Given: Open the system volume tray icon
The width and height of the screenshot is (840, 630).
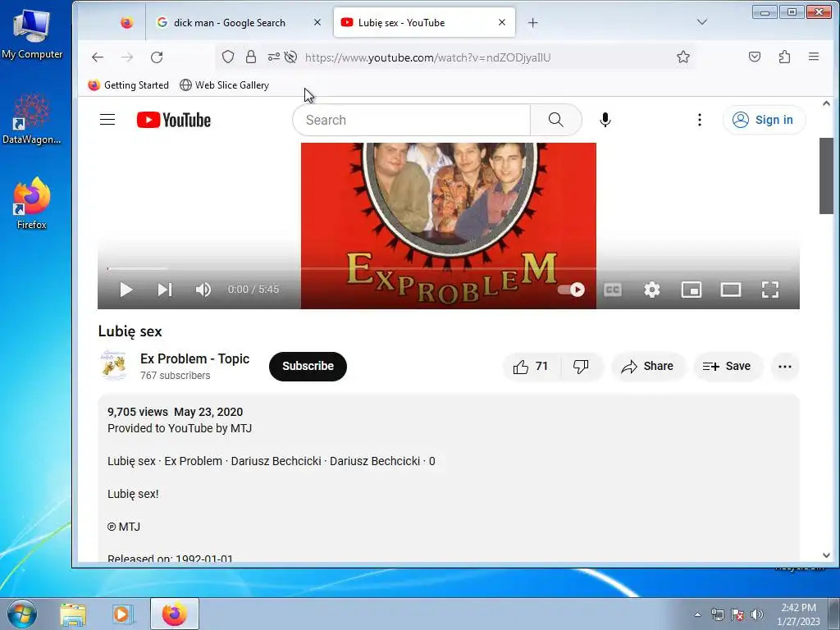Looking at the screenshot, I should tap(757, 614).
